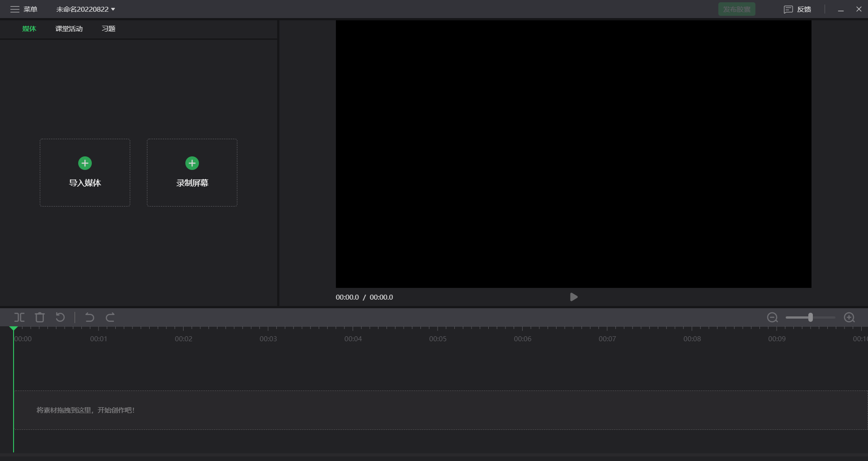Switch to the 媒体 tab
Image resolution: width=868 pixels, height=461 pixels.
(x=29, y=28)
